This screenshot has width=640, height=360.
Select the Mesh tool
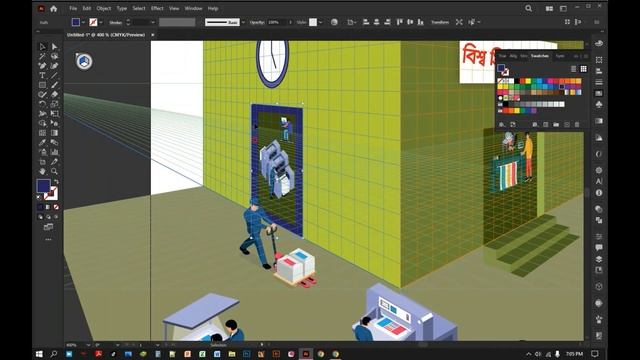pos(42,133)
